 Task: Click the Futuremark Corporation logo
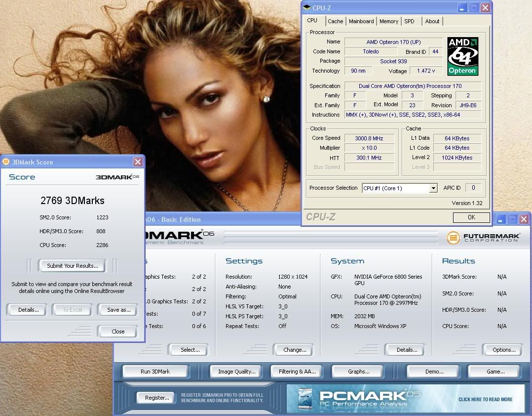pyautogui.click(x=483, y=237)
